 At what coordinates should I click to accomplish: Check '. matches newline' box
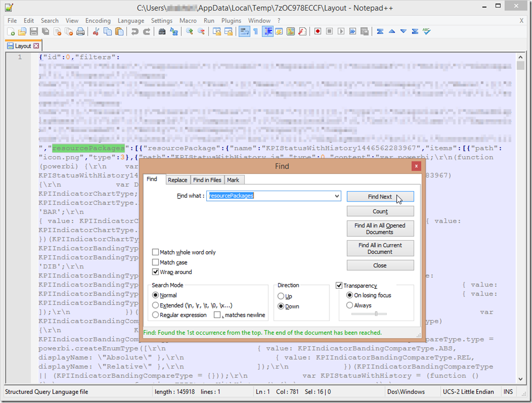click(217, 315)
